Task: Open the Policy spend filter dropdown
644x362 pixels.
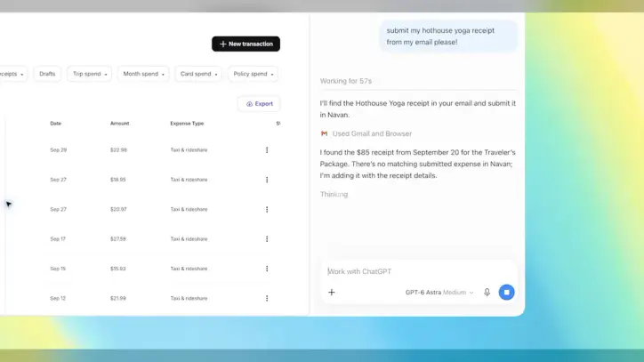Action: pos(253,74)
